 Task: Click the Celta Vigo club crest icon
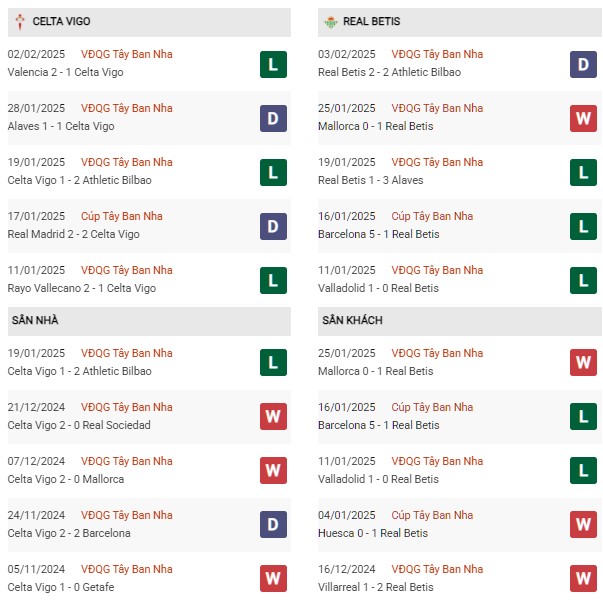tap(20, 22)
